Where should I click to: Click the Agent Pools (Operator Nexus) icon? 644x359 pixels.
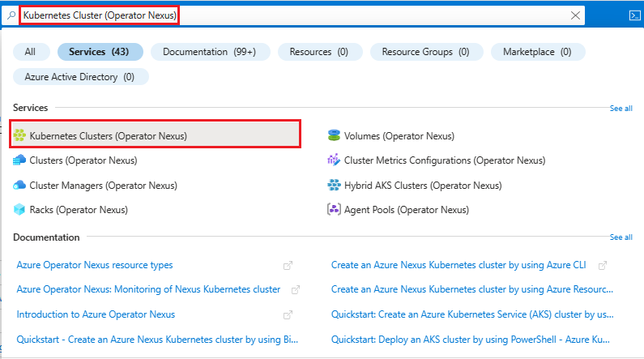334,210
